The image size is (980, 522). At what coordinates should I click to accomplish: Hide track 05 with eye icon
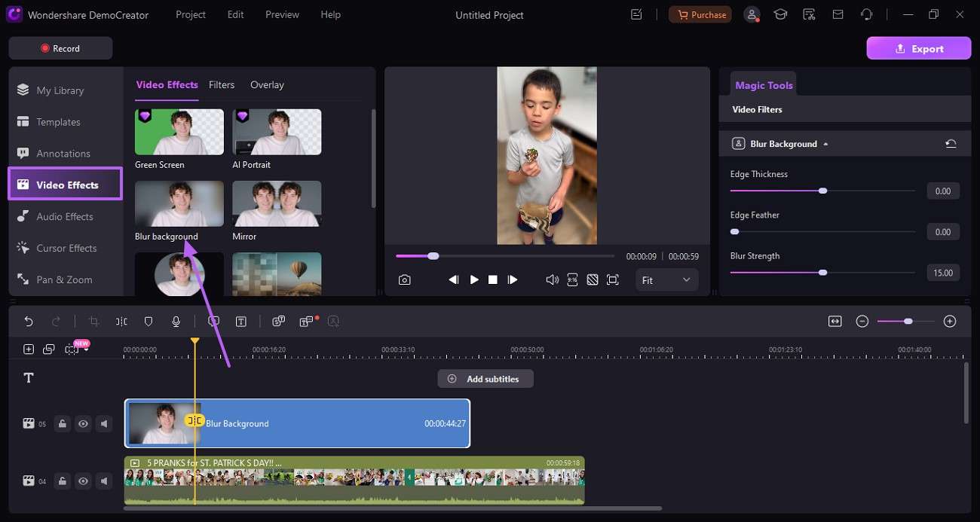[83, 424]
